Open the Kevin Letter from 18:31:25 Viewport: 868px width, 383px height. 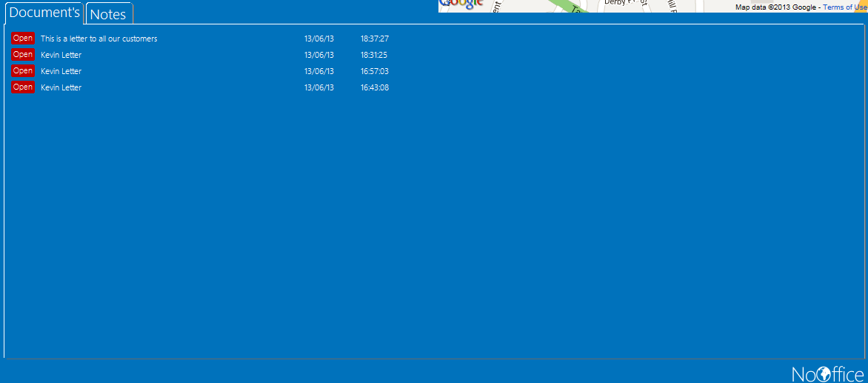(x=23, y=54)
